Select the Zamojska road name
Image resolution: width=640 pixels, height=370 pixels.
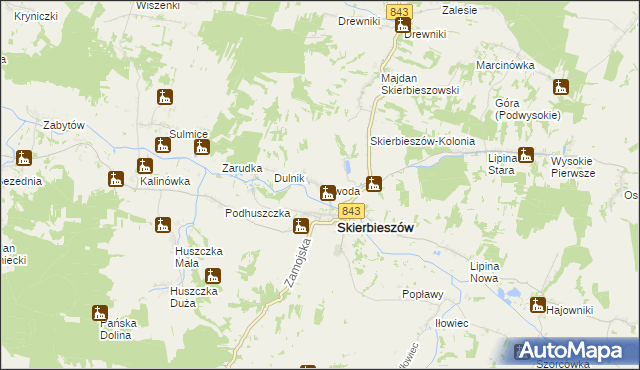tap(298, 264)
